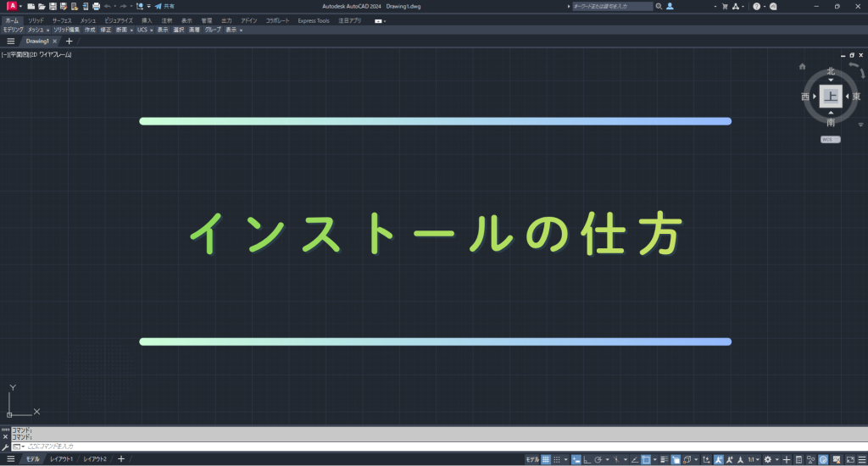Click the command line input field

coord(254,446)
